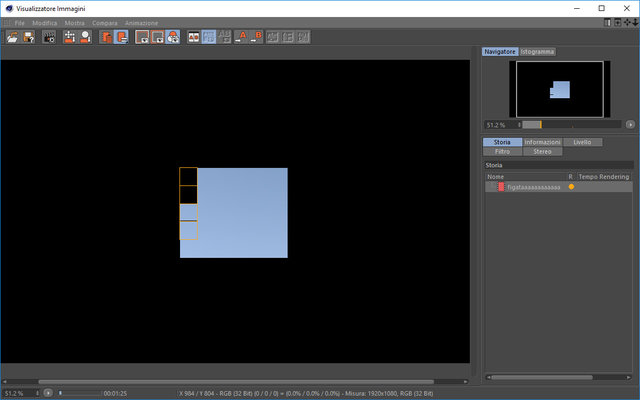Click the first greyed AB animation icon
640x400 pixels.
pos(272,37)
